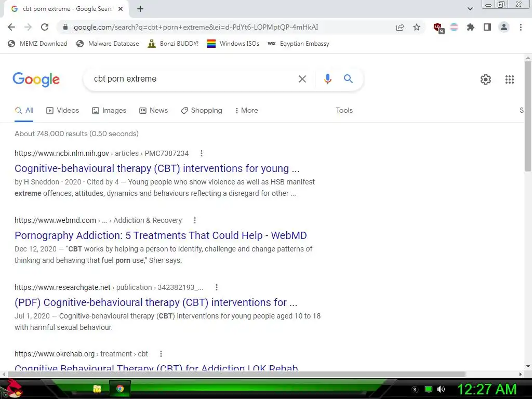Bookmark this tab with the star icon
Viewport: 532px width, 399px height.
coord(417,27)
